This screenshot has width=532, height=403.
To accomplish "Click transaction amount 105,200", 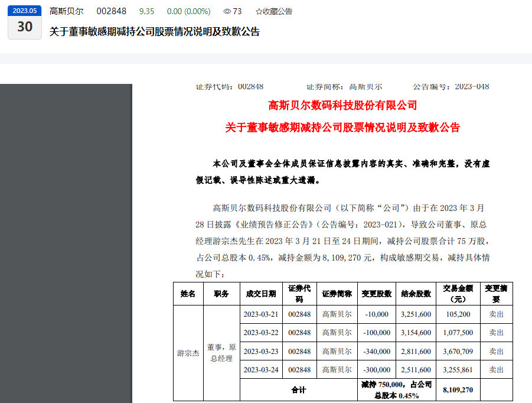I will pyautogui.click(x=458, y=314).
